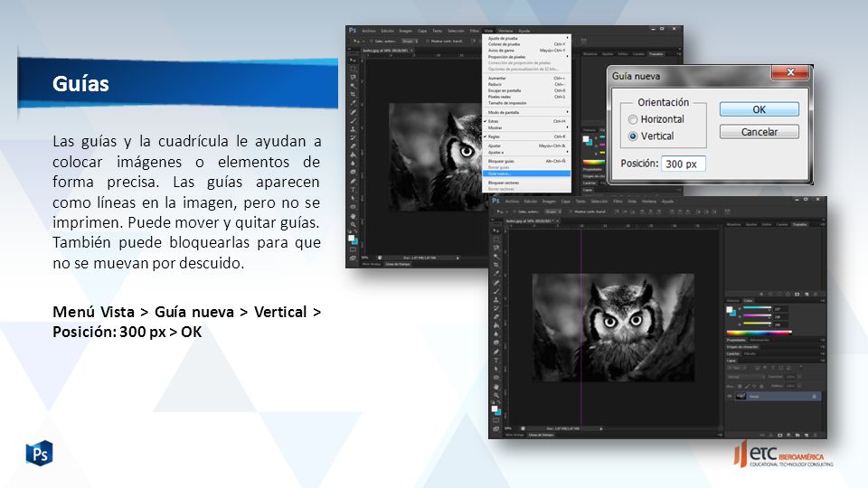This screenshot has width=868, height=488.
Task: Click Fondo layer thumbnail in Layers panel
Action: pyautogui.click(x=741, y=396)
